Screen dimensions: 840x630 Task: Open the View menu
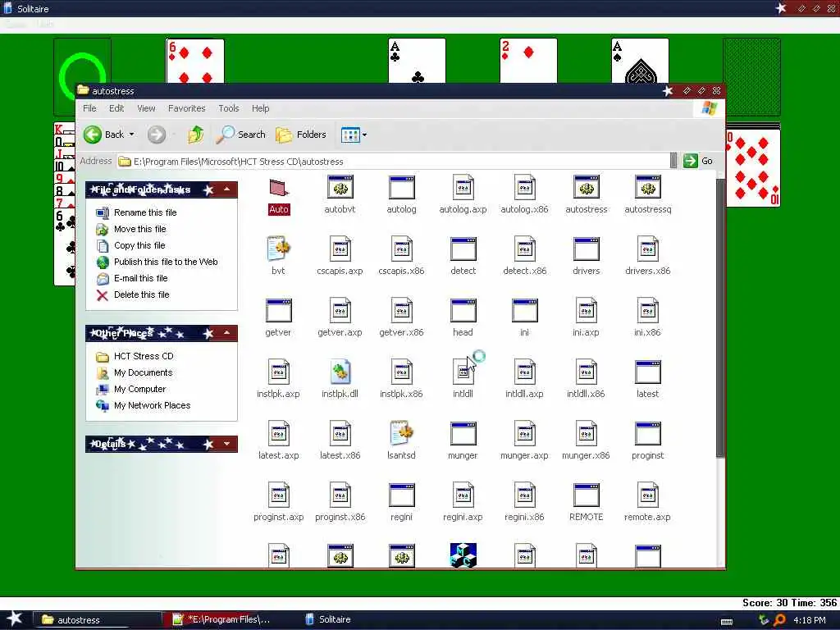146,108
